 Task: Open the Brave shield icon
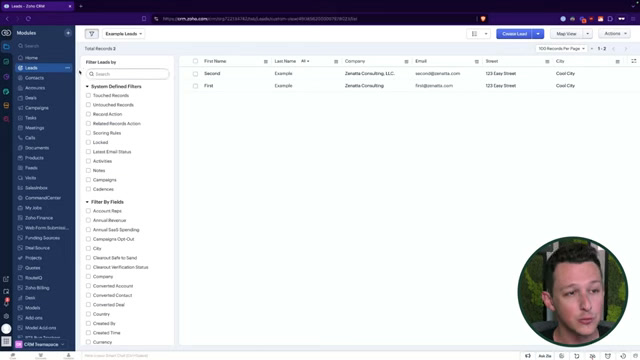483,19
